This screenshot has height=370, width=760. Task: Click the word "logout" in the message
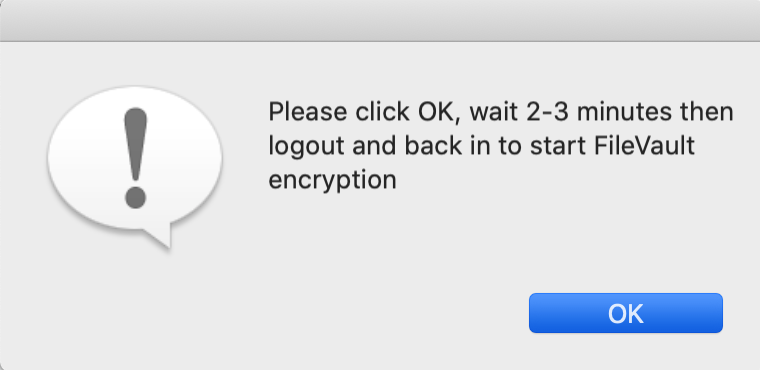pyautogui.click(x=307, y=146)
